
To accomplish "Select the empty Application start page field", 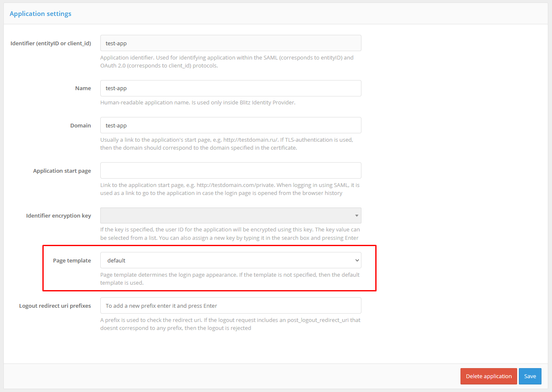I will (x=230, y=171).
